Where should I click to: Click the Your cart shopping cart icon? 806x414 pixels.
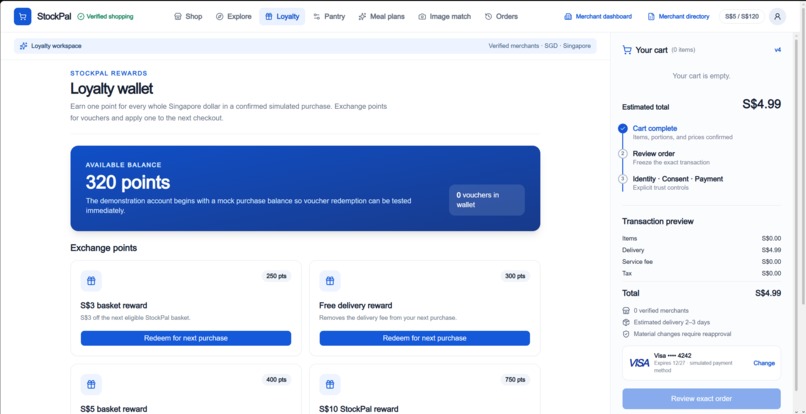coord(627,50)
